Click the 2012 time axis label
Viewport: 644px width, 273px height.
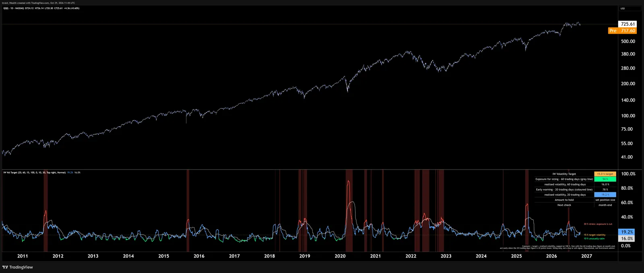pos(58,256)
